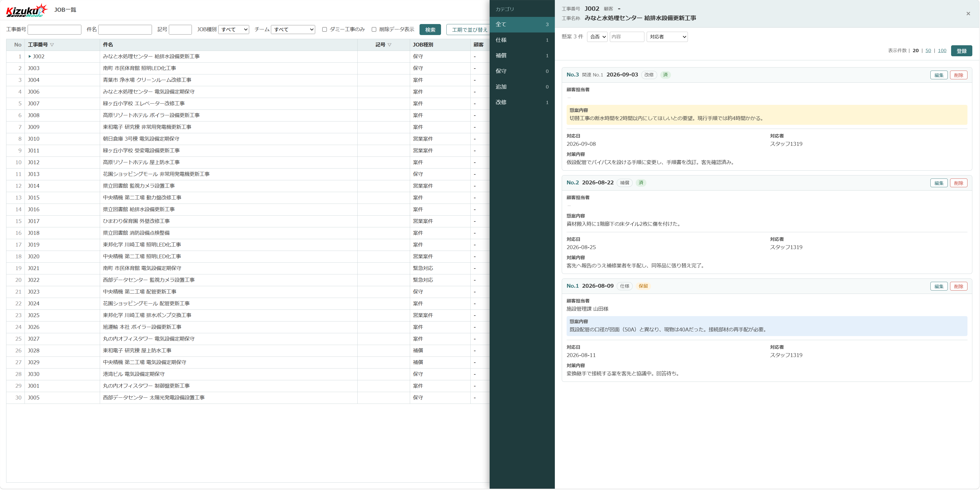Select 改修 category
This screenshot has width=980, height=490.
(522, 102)
